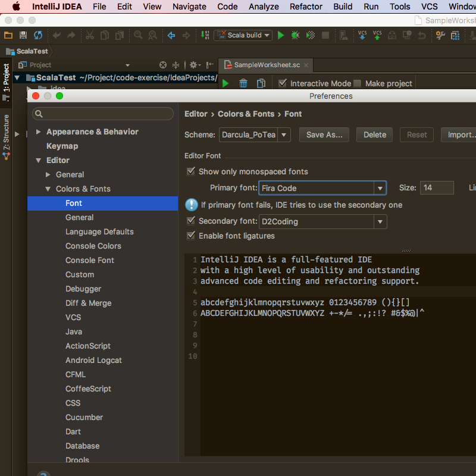Switch to the SampleWorksheet.sc editor tab
The width and height of the screenshot is (476, 476).
pyautogui.click(x=266, y=65)
